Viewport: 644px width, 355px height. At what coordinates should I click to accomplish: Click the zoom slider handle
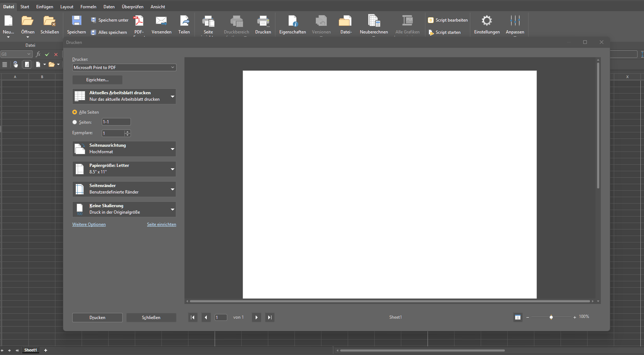[551, 317]
